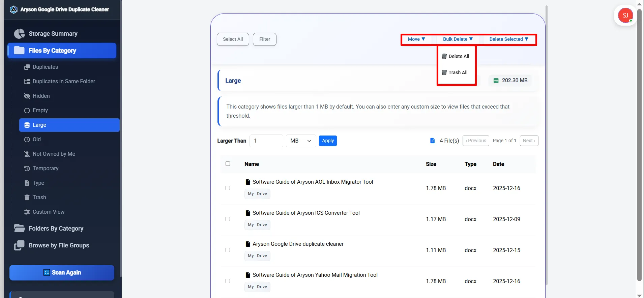This screenshot has width=644, height=298.
Task: Click the blue Apply button
Action: [x=328, y=141]
